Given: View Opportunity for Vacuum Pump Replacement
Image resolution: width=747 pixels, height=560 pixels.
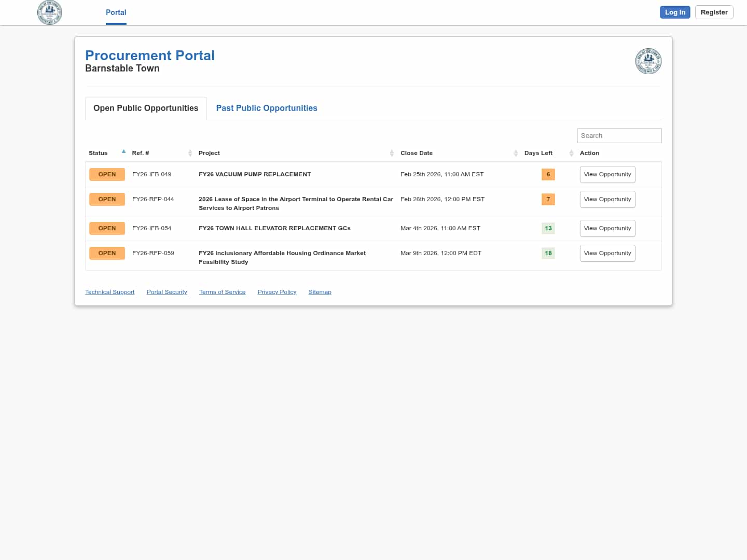Looking at the screenshot, I should tap(607, 175).
